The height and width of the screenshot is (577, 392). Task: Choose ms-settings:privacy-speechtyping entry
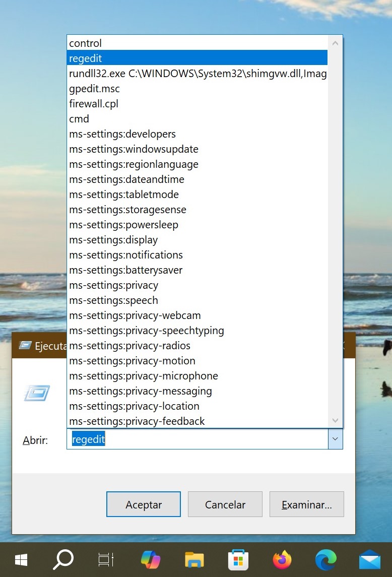pos(198,330)
